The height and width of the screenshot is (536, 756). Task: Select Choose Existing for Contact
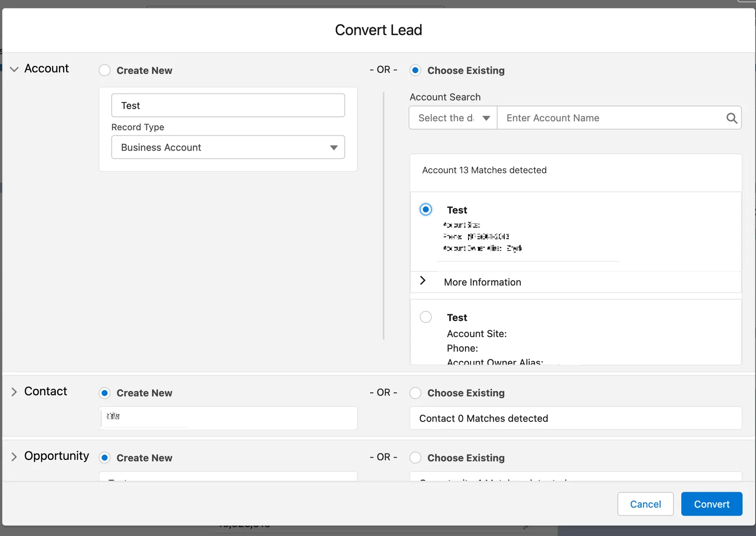415,393
